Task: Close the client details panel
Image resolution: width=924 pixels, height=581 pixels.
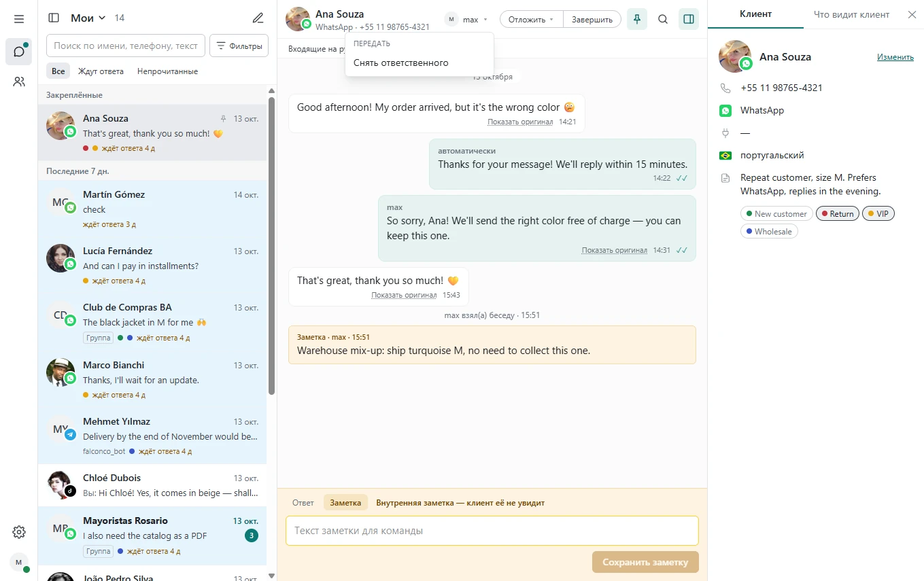Action: click(x=912, y=14)
